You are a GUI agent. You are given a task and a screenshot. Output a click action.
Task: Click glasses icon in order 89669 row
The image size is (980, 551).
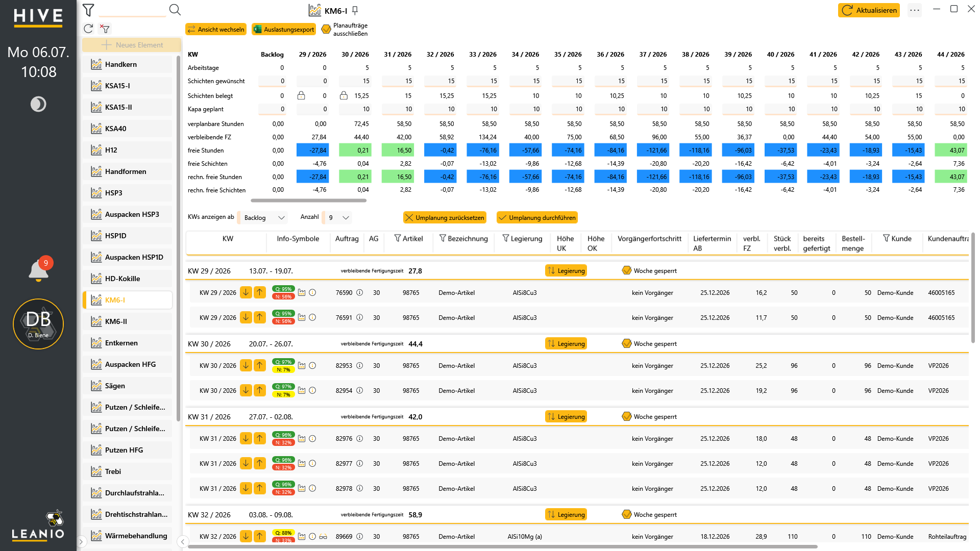point(323,536)
